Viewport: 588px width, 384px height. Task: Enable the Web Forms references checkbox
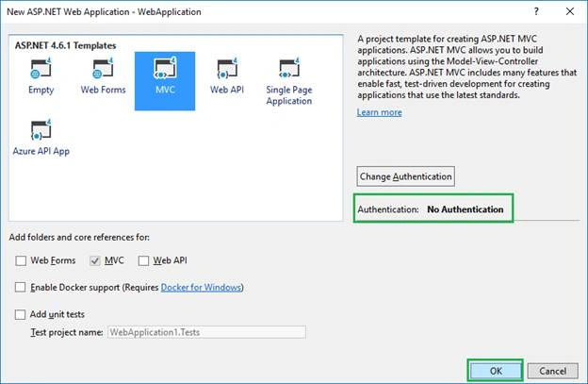coord(21,260)
